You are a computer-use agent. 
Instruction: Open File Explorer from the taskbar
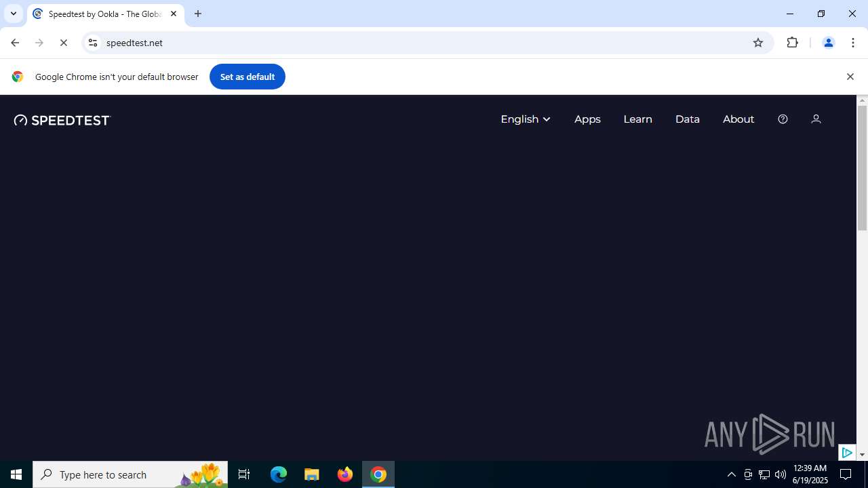312,474
